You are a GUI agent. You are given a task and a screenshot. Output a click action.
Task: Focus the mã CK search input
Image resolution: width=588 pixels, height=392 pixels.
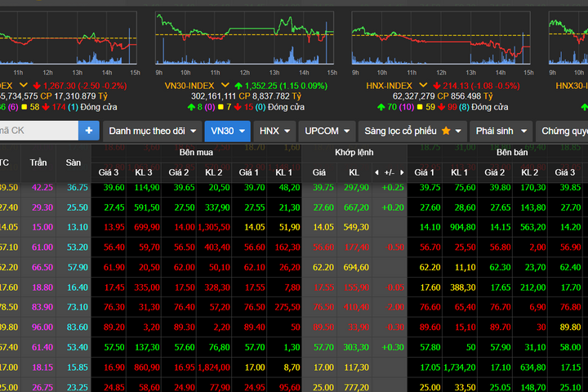pyautogui.click(x=39, y=131)
